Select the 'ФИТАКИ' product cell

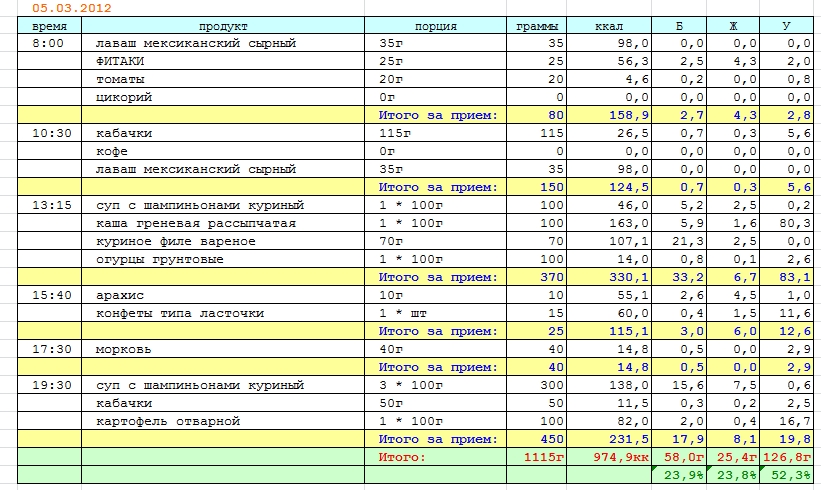pos(222,61)
